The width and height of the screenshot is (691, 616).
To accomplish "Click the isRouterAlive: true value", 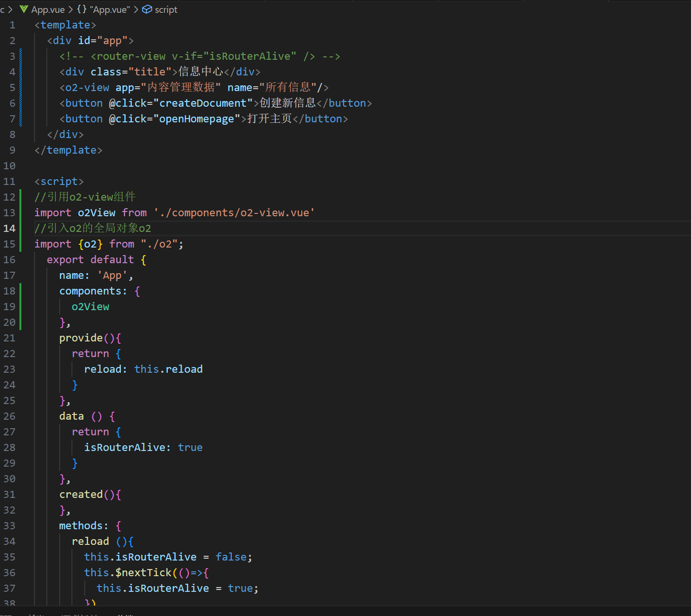I will click(x=190, y=448).
